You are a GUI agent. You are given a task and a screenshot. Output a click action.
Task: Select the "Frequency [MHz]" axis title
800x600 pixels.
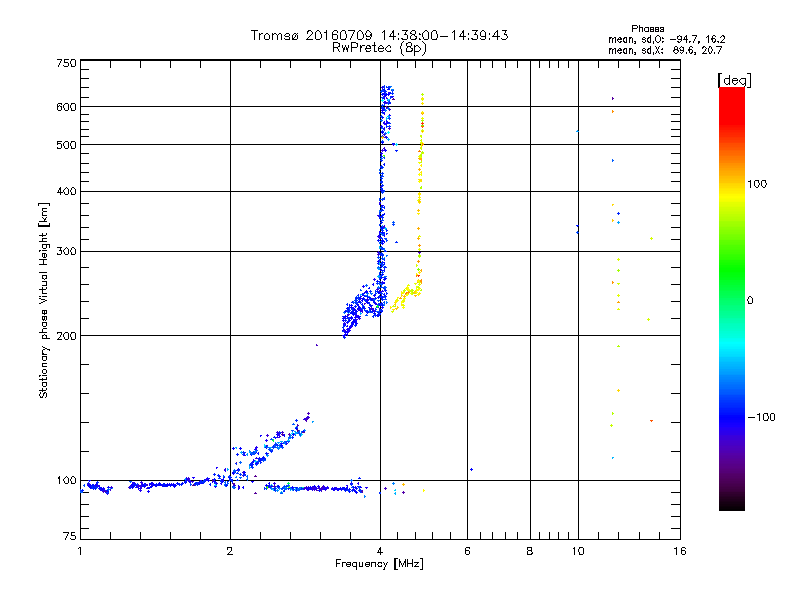coord(379,564)
